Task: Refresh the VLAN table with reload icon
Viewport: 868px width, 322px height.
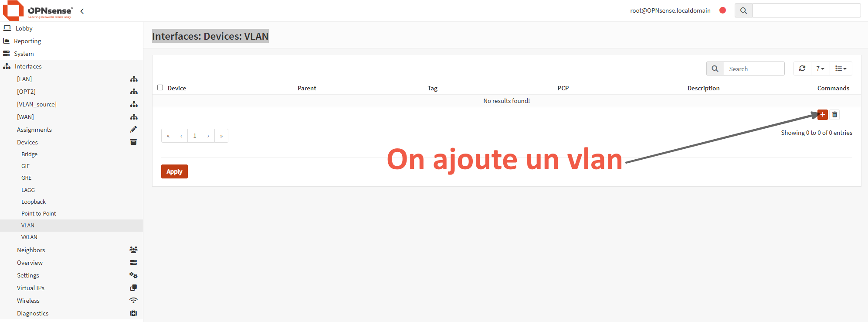Action: 802,69
